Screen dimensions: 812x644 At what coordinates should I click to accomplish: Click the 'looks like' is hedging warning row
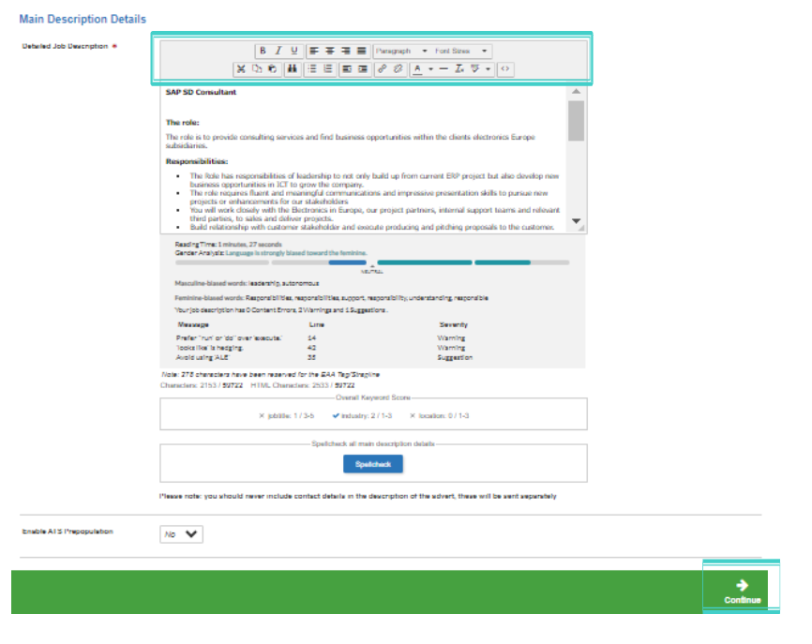pos(324,348)
